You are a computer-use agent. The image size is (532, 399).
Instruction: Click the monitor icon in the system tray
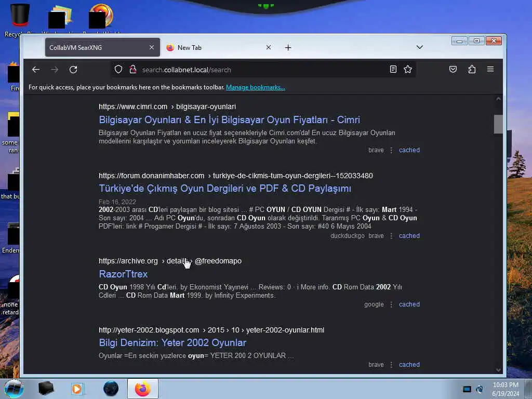(x=467, y=389)
